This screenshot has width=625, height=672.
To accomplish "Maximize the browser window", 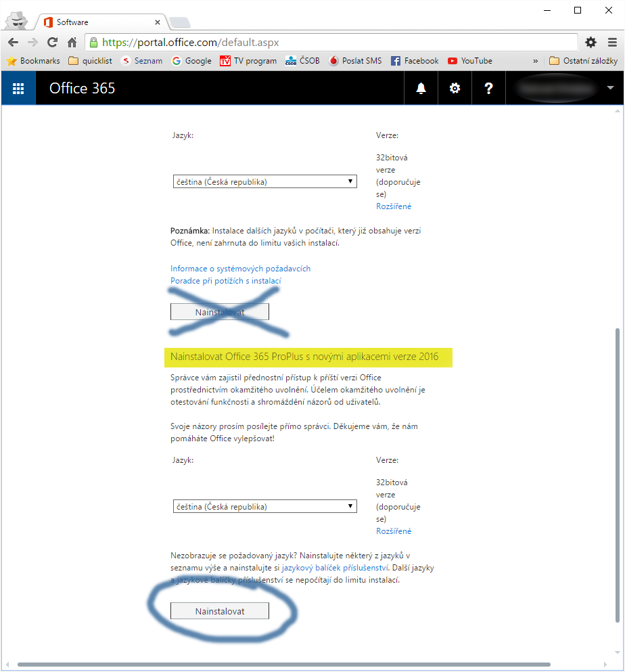I will coord(578,10).
